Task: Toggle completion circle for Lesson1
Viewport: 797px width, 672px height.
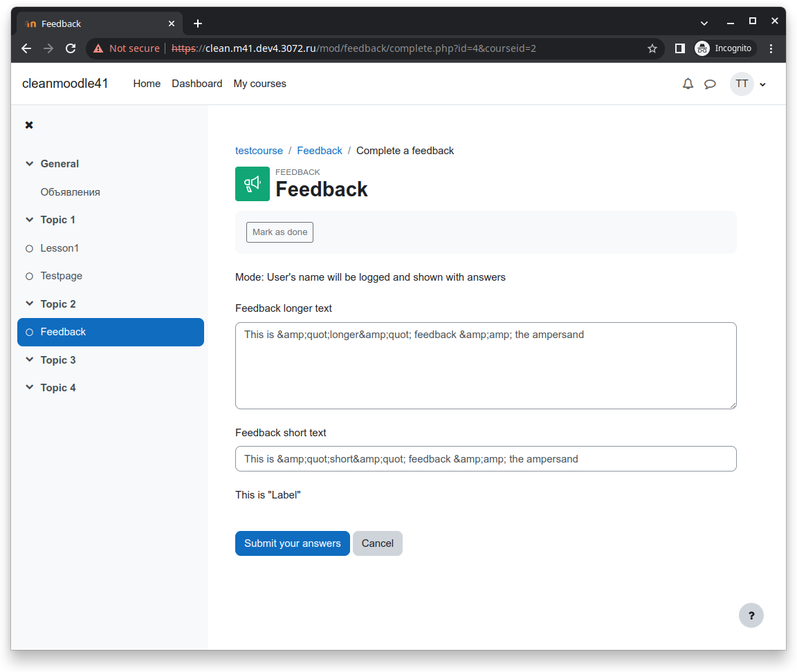Action: coord(30,248)
